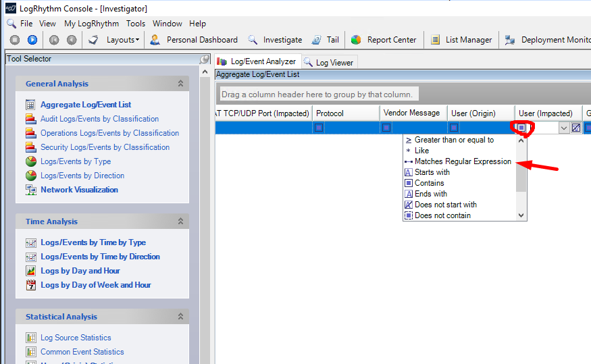Click the first gray back navigation button
The height and width of the screenshot is (364, 591).
click(54, 40)
